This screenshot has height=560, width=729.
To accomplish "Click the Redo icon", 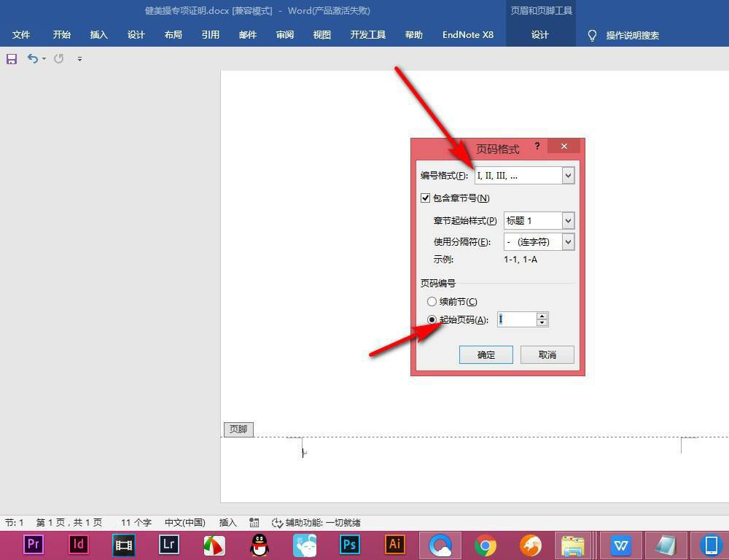I will 58,59.
